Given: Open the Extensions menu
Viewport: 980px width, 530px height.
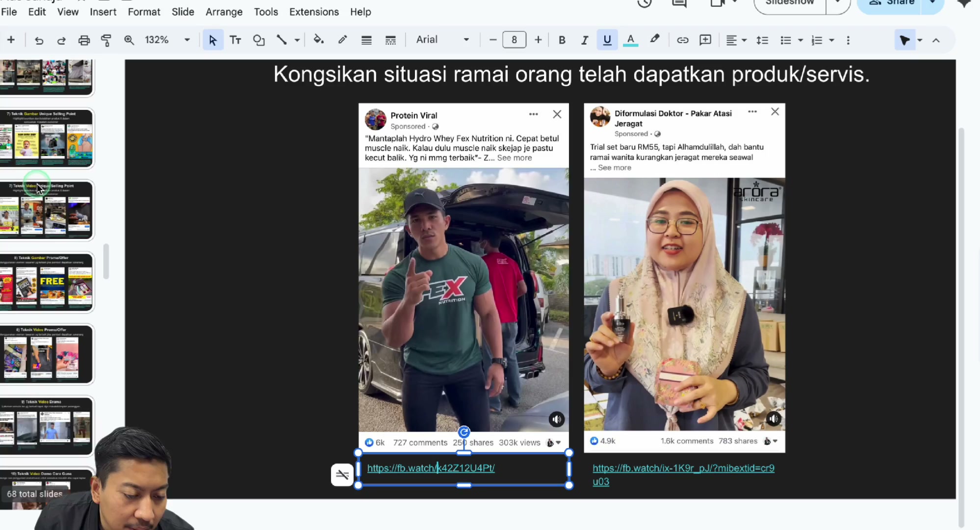Looking at the screenshot, I should point(314,12).
